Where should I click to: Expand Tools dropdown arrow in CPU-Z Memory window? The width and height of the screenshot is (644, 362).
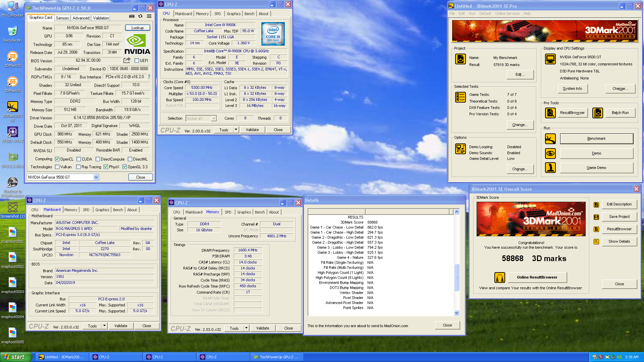(x=246, y=328)
